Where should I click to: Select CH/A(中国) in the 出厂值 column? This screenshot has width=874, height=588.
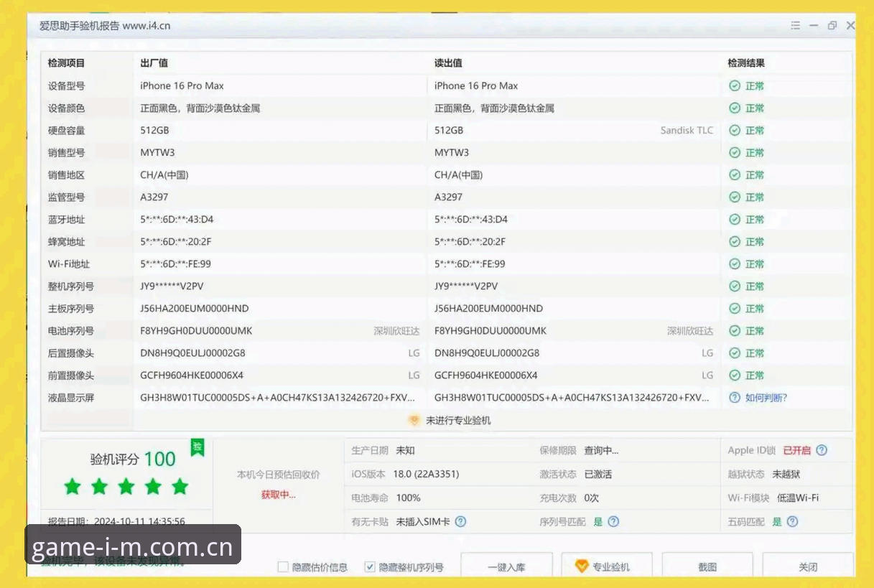tap(164, 174)
